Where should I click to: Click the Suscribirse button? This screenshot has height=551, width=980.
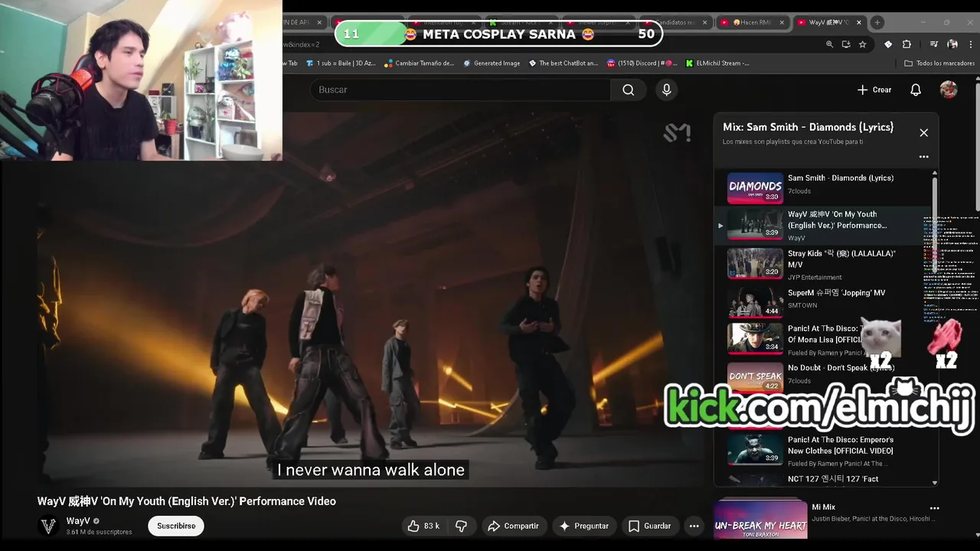176,526
